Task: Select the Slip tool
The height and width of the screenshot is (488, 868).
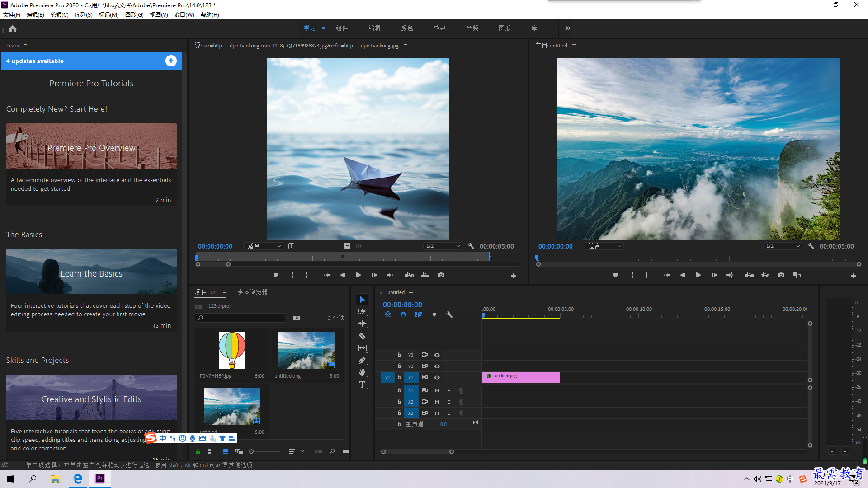Action: [x=362, y=348]
